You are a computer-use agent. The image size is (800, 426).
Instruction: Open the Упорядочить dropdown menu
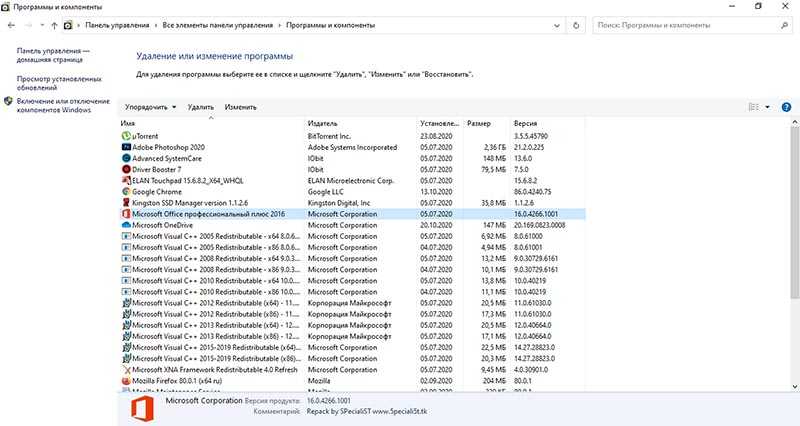coord(151,107)
